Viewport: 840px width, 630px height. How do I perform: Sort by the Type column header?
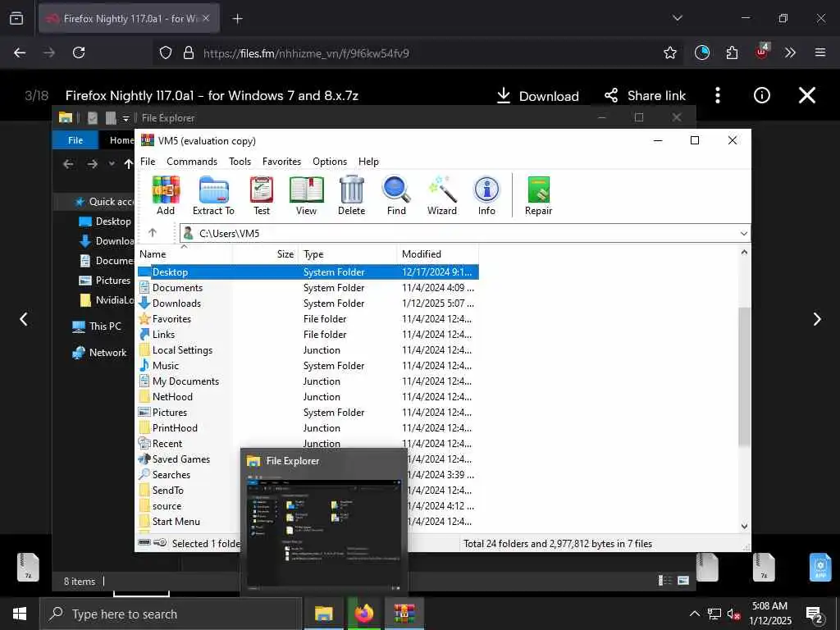point(347,254)
